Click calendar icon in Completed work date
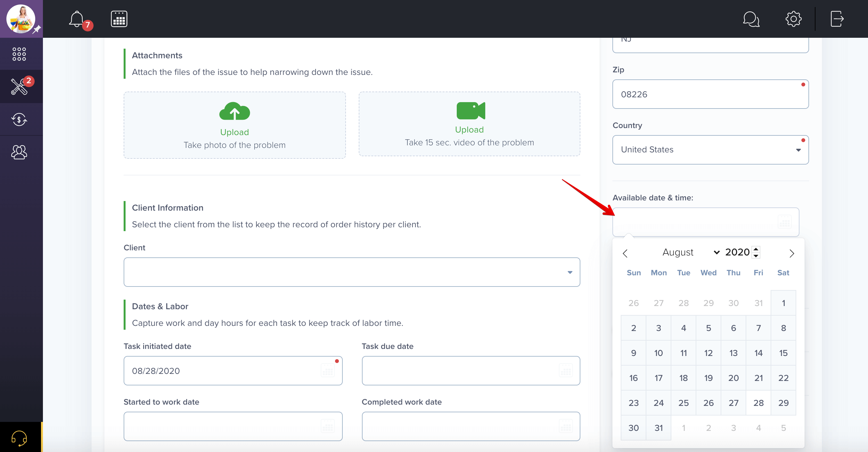868x452 pixels. [566, 426]
